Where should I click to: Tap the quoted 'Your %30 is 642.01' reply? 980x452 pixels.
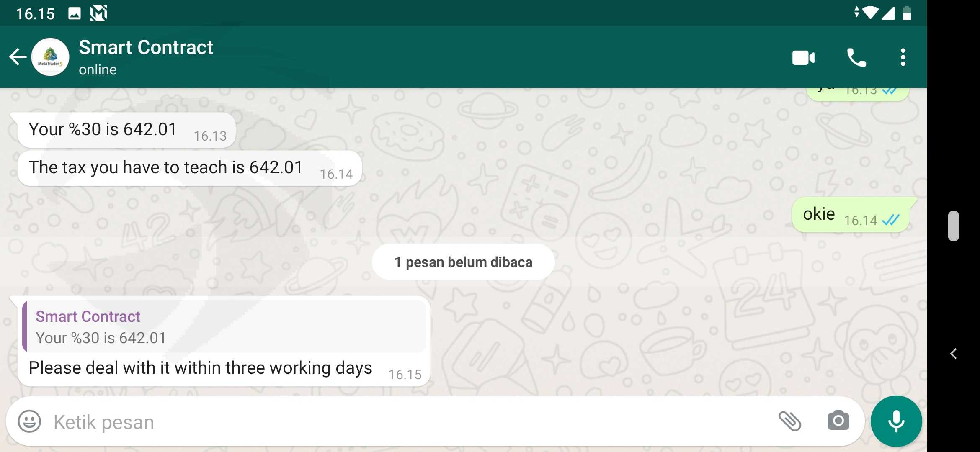(224, 326)
